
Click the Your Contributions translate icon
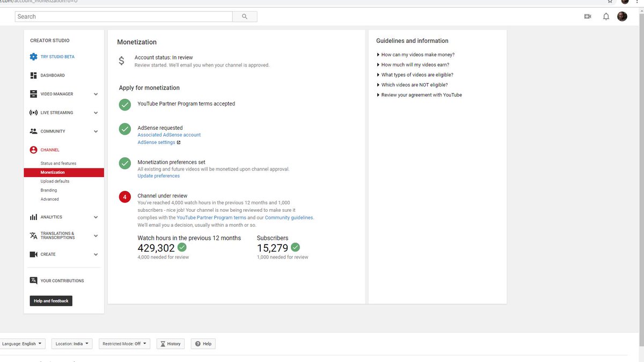click(33, 280)
